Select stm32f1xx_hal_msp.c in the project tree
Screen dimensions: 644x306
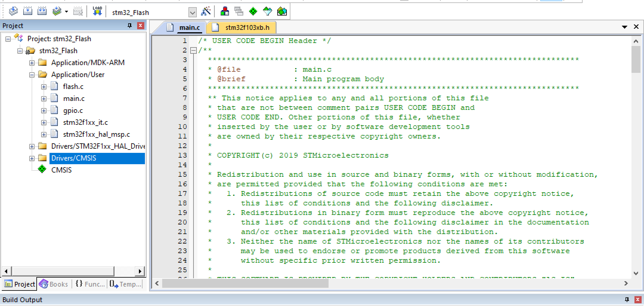[x=96, y=134]
